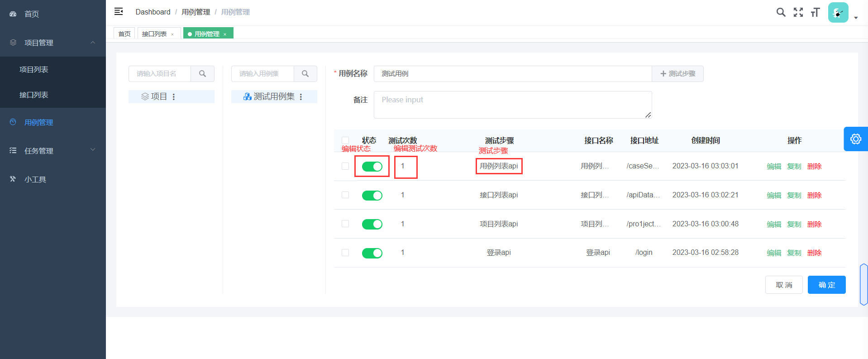This screenshot has width=868, height=359.
Task: Open the three-dot menu beside 项目
Action: click(x=174, y=97)
